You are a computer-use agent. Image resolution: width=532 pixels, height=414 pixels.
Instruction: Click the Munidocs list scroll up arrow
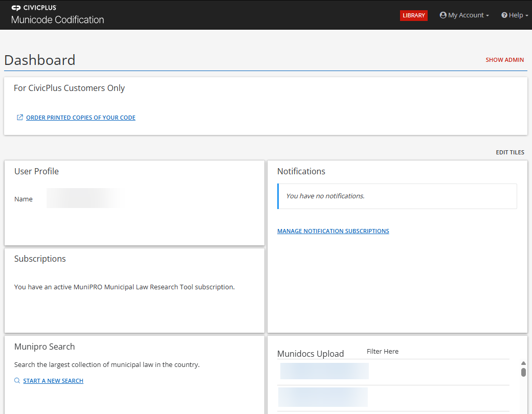[x=523, y=363]
